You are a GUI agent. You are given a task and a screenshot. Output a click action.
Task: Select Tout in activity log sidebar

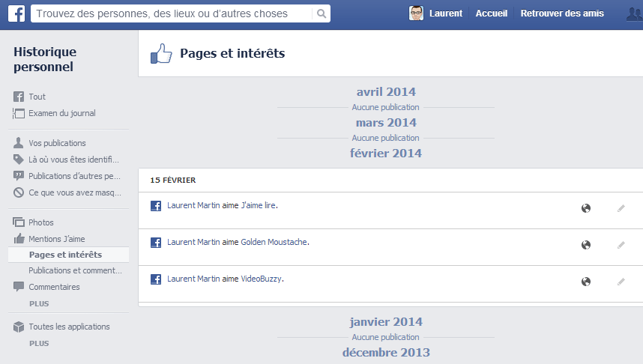tap(37, 97)
